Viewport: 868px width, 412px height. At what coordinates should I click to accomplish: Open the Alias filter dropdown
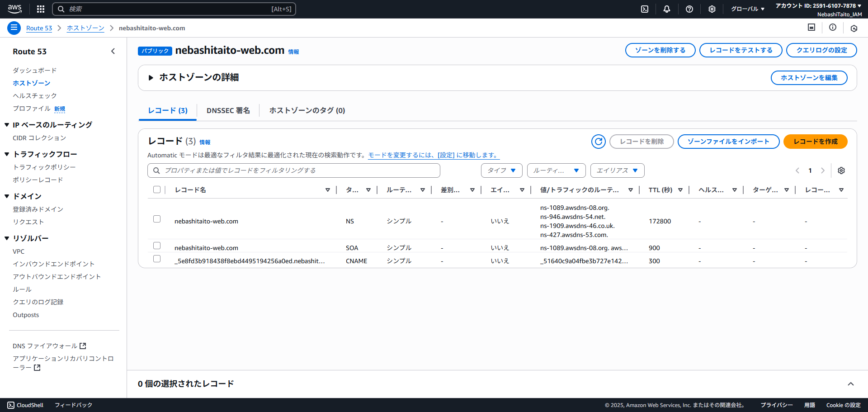coord(618,170)
